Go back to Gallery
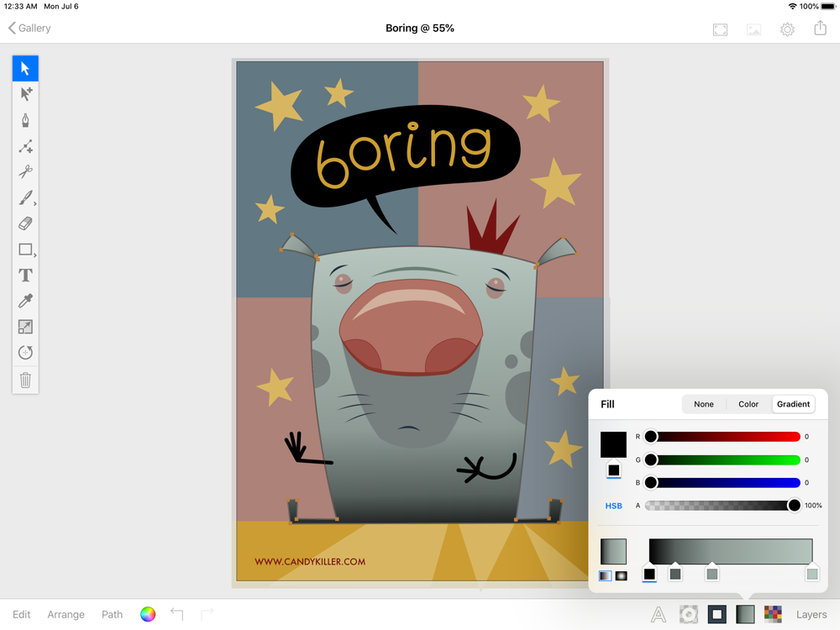Image resolution: width=840 pixels, height=630 pixels. click(x=29, y=28)
